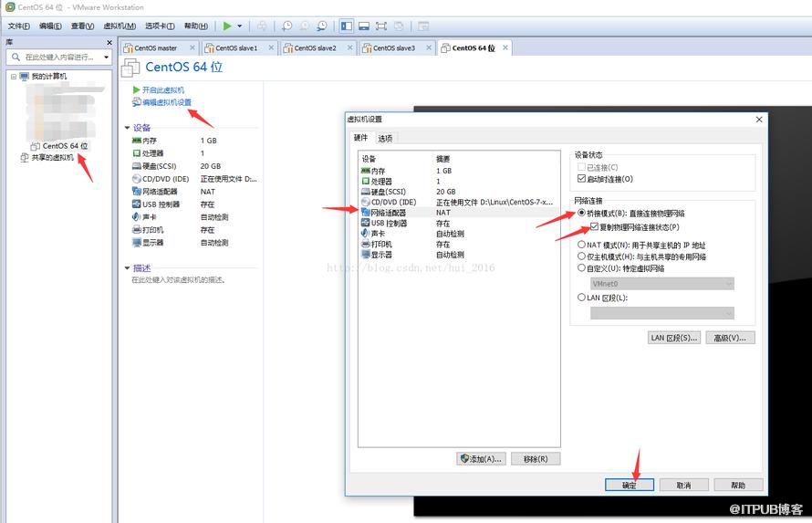Click the unity mode toolbar icon
812x523 pixels.
(x=399, y=26)
